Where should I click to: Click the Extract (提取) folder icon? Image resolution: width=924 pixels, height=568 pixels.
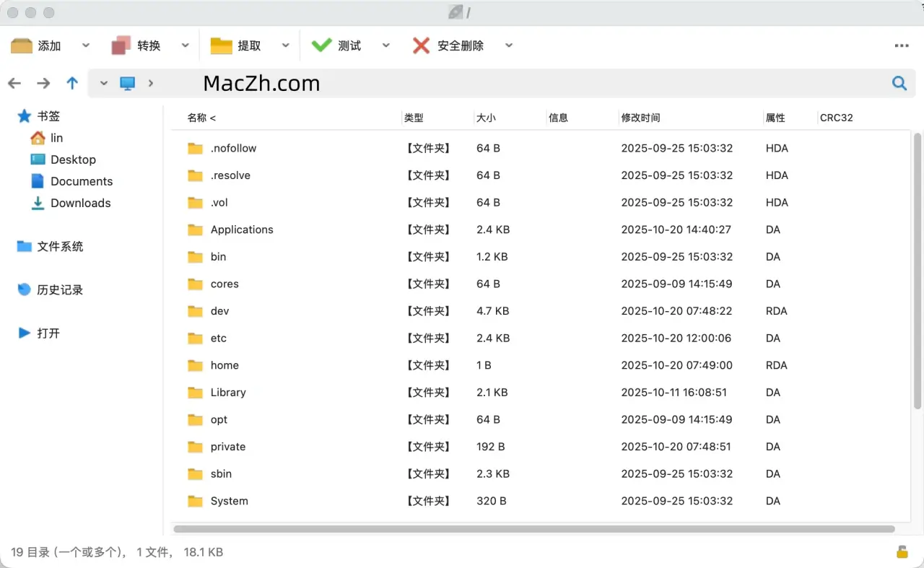pyautogui.click(x=221, y=45)
